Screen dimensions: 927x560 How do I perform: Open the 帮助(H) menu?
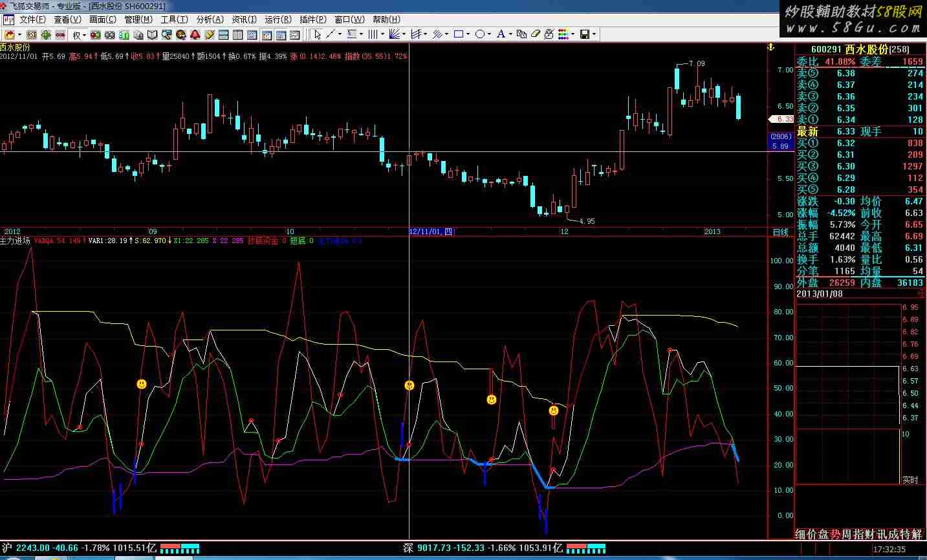click(x=387, y=19)
